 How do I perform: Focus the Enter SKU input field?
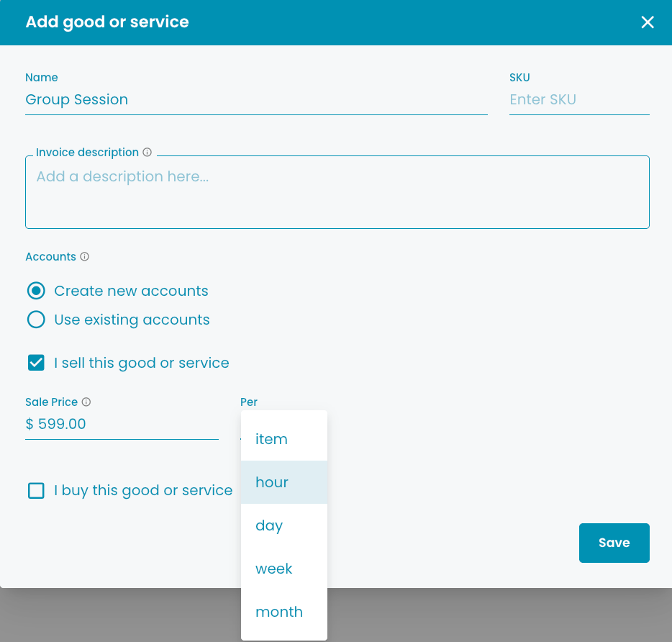pos(579,99)
